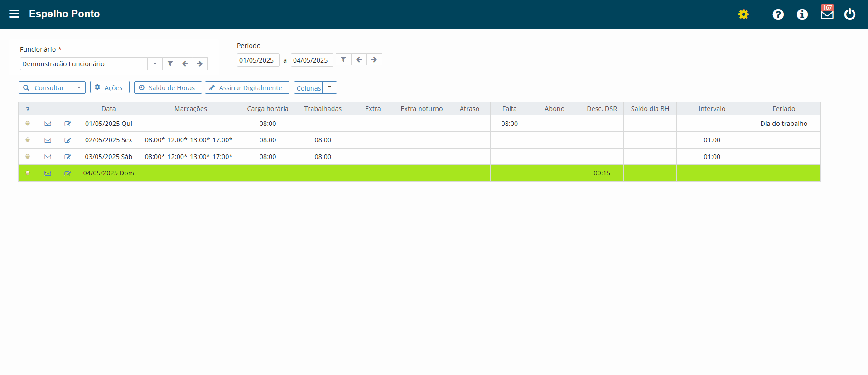Open Saldo de Horas
This screenshot has height=375, width=868.
pyautogui.click(x=168, y=87)
